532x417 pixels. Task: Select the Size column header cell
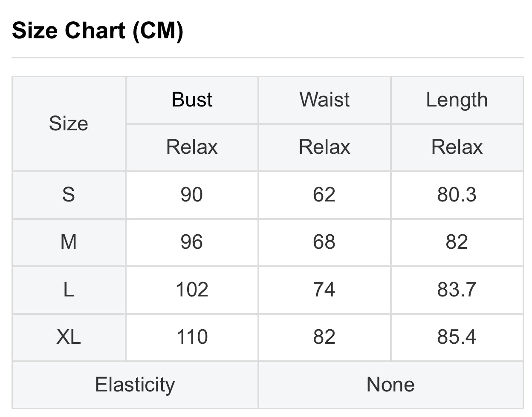click(x=69, y=124)
